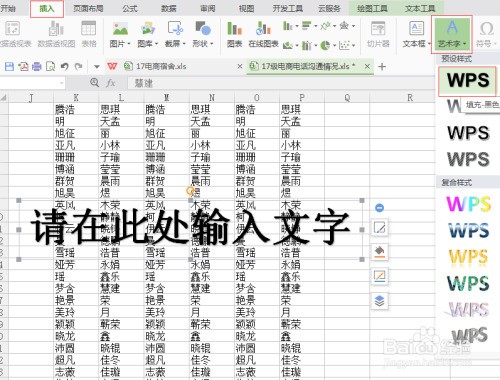
Task: Click the scatter chart icon in ribbon
Action: pos(344,45)
